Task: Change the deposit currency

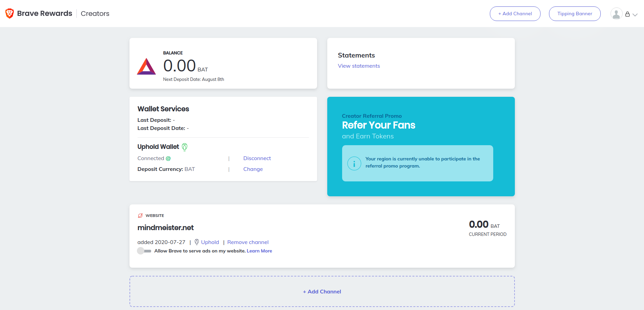Action: 253,169
